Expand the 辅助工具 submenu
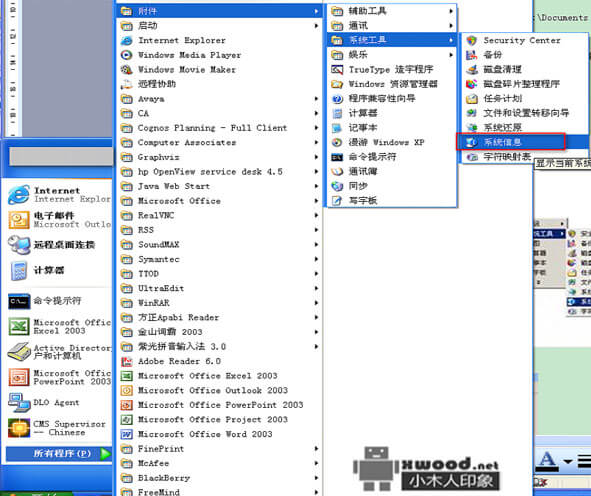The width and height of the screenshot is (591, 496). click(392, 11)
